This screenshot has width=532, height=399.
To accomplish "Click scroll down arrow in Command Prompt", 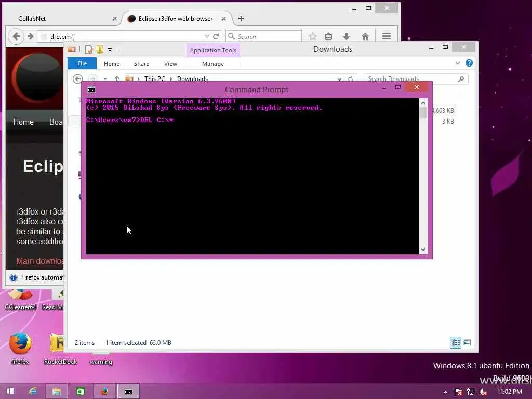I will click(x=423, y=250).
